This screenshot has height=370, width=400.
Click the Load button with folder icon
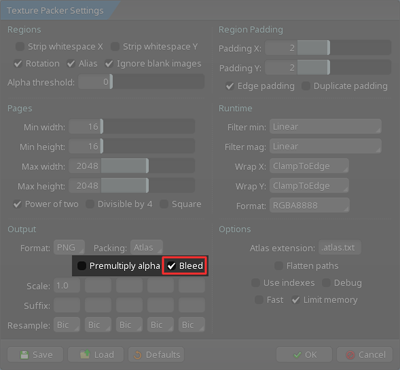pyautogui.click(x=96, y=355)
